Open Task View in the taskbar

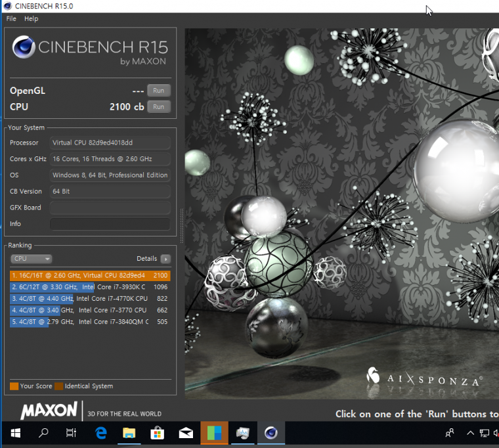[71, 433]
